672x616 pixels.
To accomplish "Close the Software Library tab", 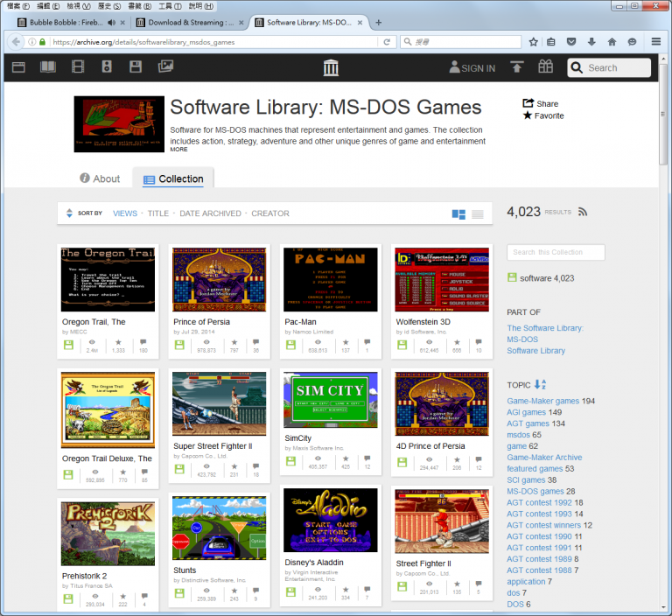I will coord(360,22).
